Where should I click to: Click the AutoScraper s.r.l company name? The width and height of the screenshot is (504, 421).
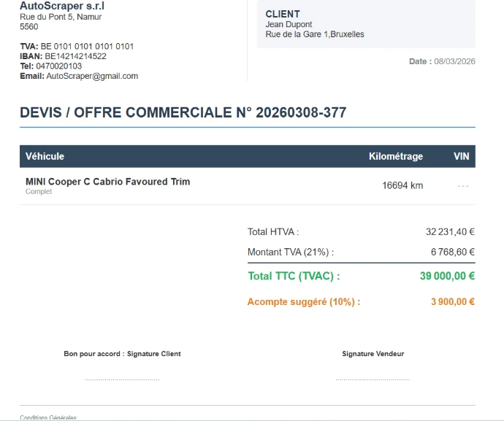[x=62, y=6]
